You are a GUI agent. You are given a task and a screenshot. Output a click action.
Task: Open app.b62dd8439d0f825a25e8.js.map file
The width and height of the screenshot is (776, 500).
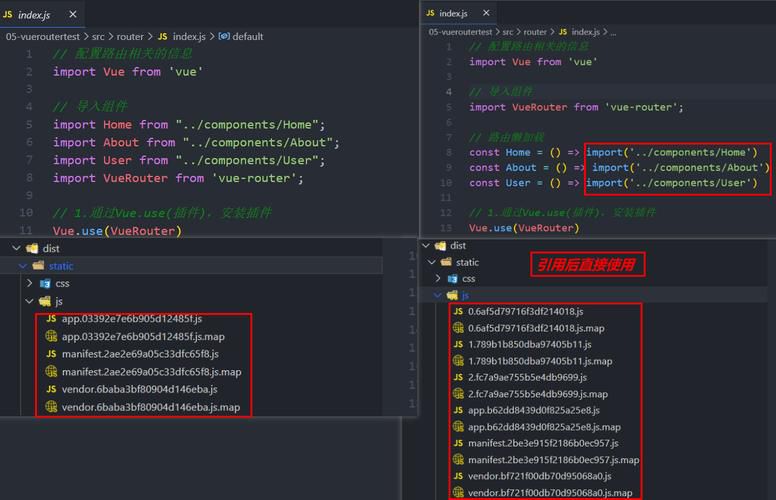point(544,427)
